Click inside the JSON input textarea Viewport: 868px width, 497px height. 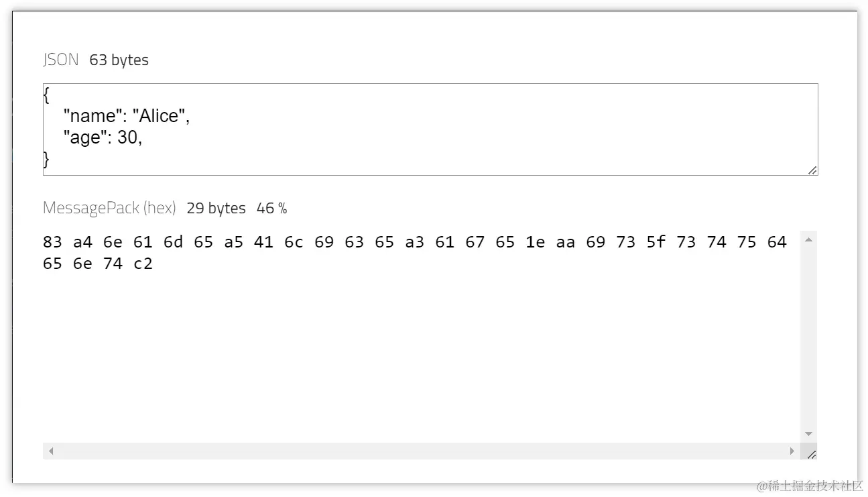click(402, 127)
